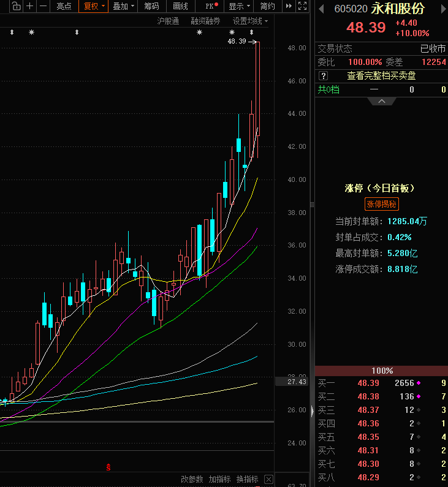Expand the 叠加 overlay dropdown
448x487 pixels.
tap(123, 6)
